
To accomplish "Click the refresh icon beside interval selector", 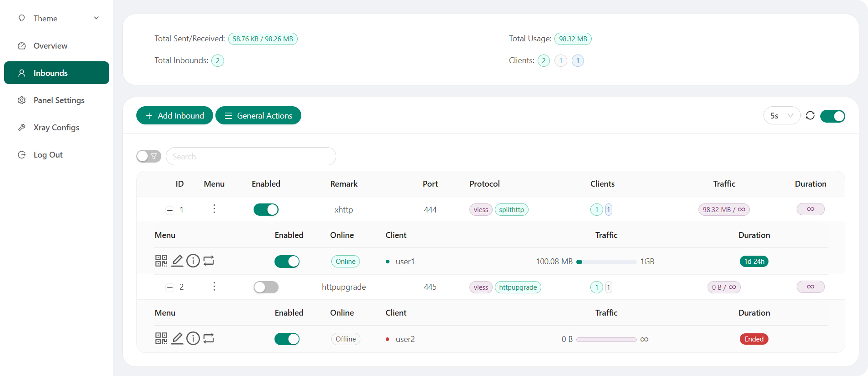I will 810,116.
